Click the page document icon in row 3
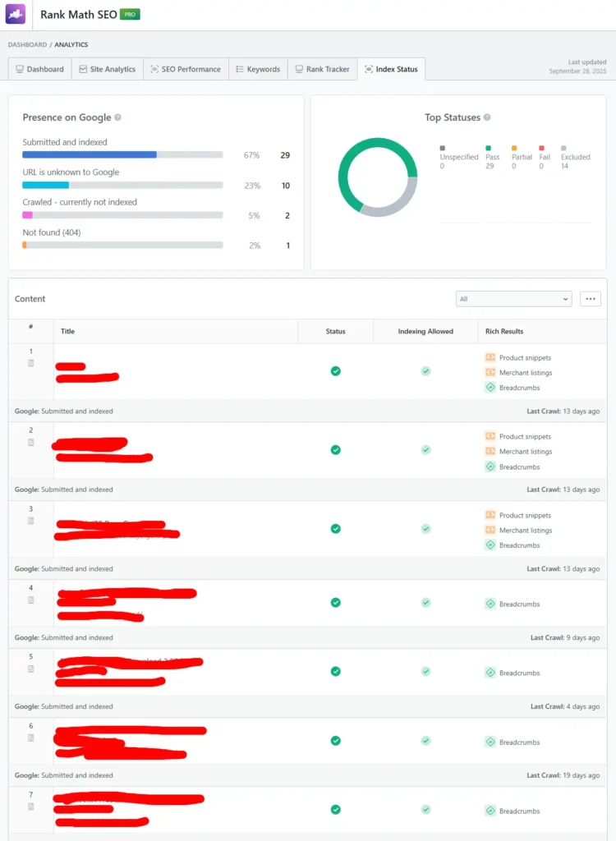 (31, 521)
